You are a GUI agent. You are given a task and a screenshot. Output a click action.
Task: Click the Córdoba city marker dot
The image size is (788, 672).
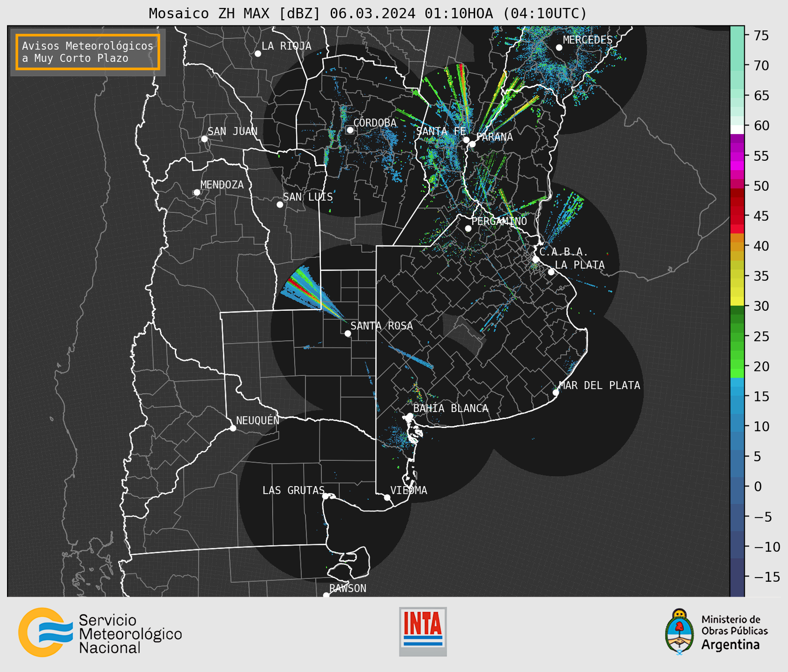350,130
